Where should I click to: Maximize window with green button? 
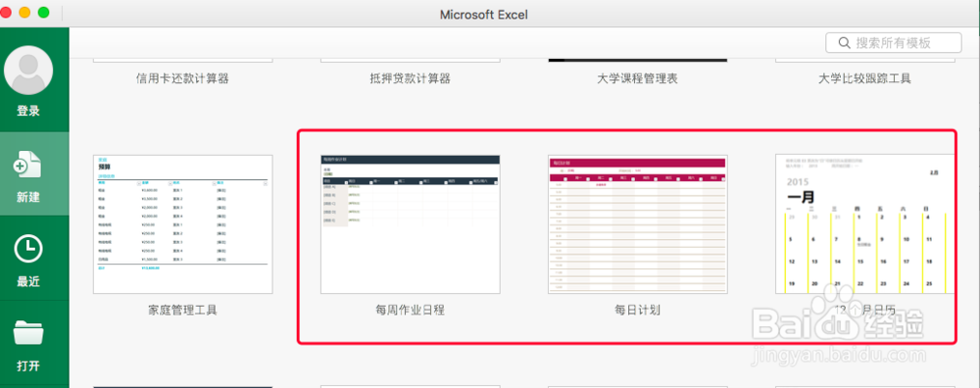[44, 13]
